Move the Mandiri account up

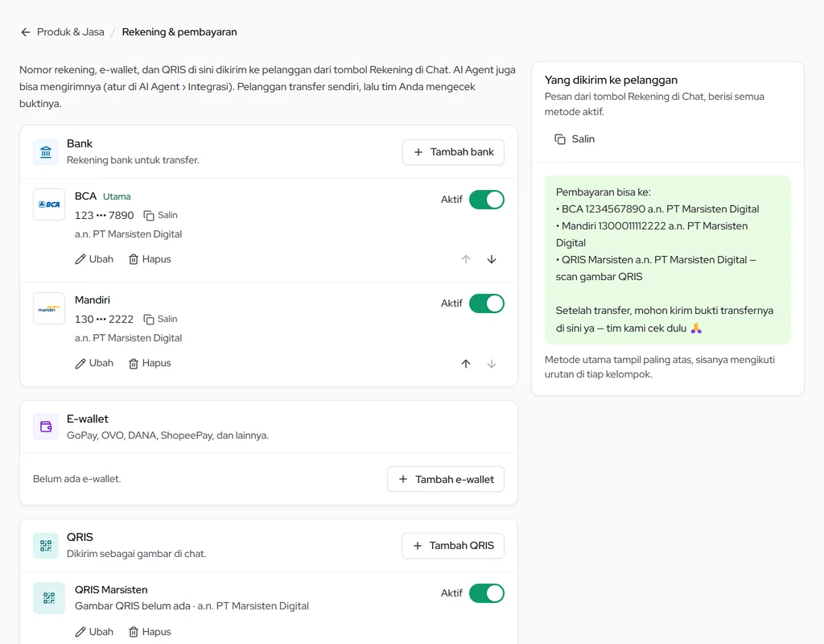pos(466,364)
